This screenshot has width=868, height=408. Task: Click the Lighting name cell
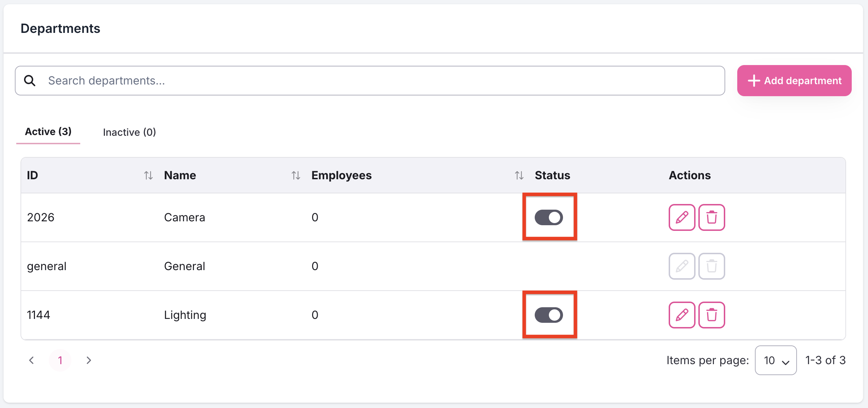pyautogui.click(x=185, y=315)
